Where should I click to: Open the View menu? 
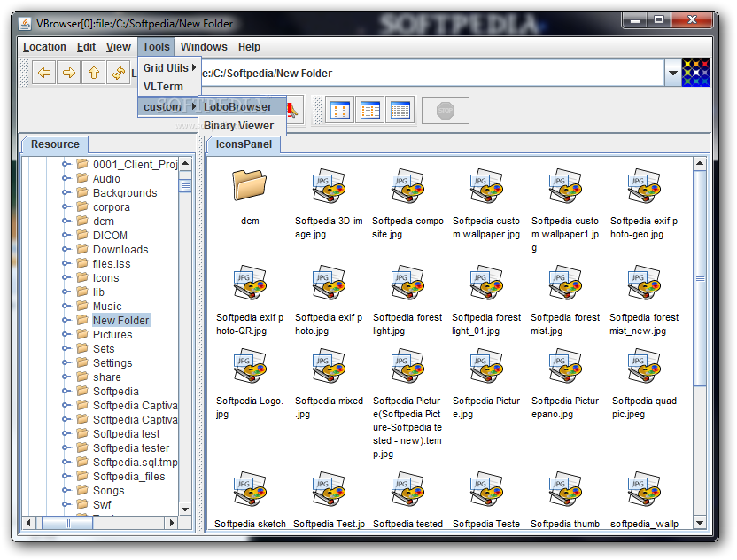118,47
